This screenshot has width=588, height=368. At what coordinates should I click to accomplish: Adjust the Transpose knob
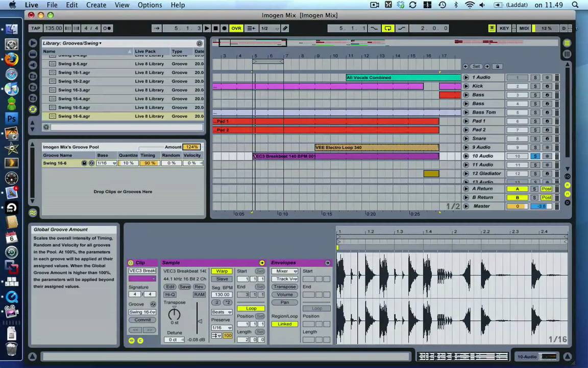(x=174, y=314)
